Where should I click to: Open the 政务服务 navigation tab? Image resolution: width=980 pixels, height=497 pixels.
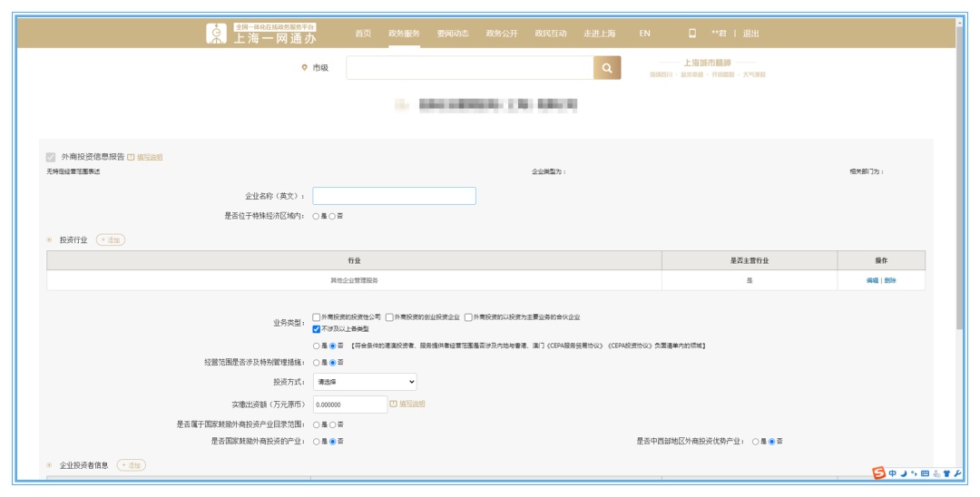pyautogui.click(x=404, y=34)
